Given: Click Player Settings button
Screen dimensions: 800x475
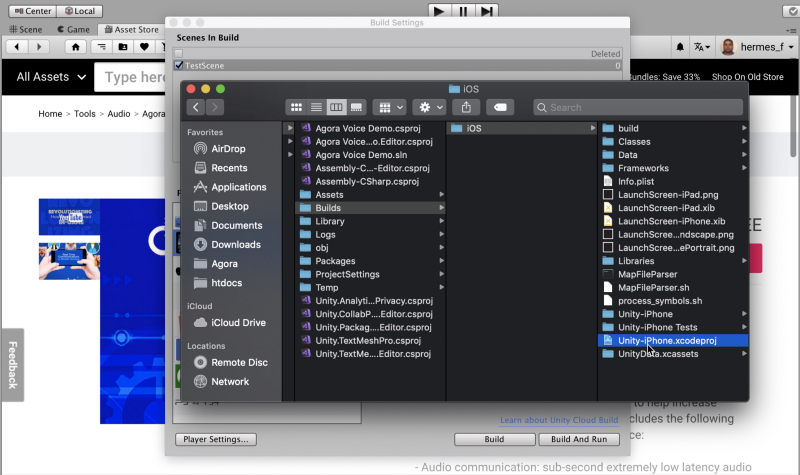Looking at the screenshot, I should tap(216, 439).
